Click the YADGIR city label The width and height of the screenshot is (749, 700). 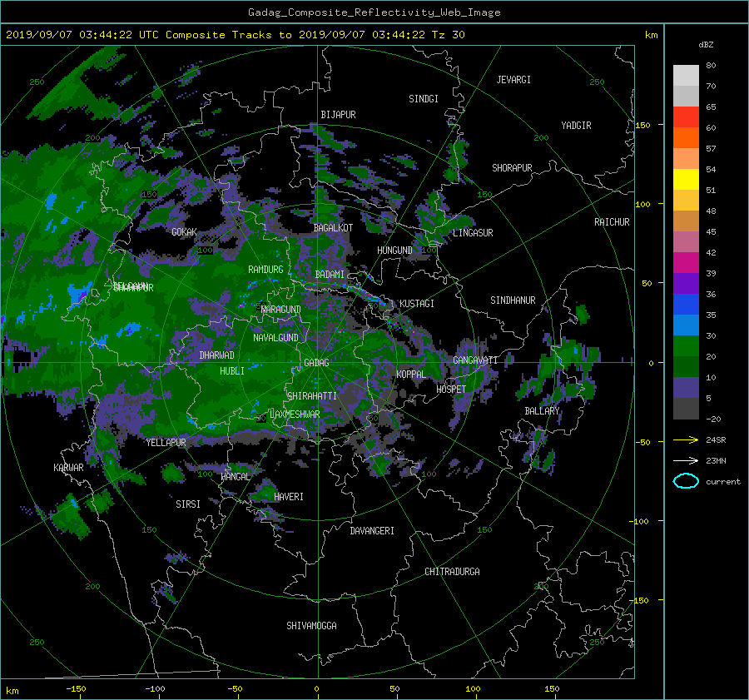576,126
